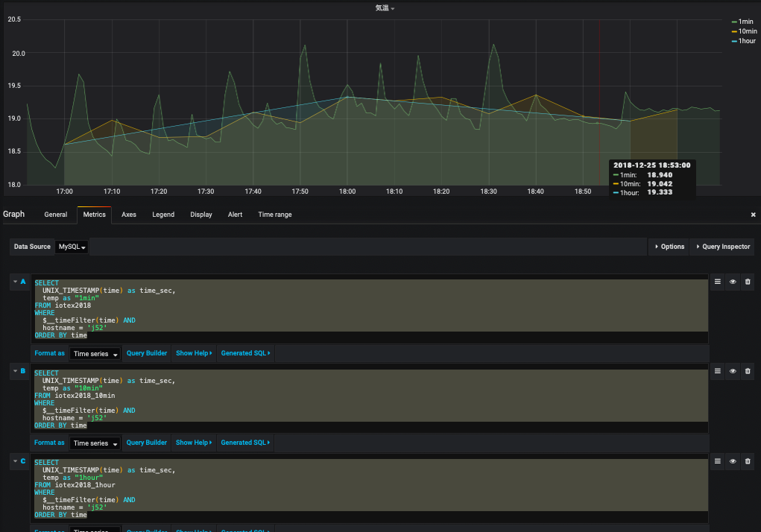Toggle the eye icon for query C
Image resolution: width=761 pixels, height=532 pixels.
733,461
